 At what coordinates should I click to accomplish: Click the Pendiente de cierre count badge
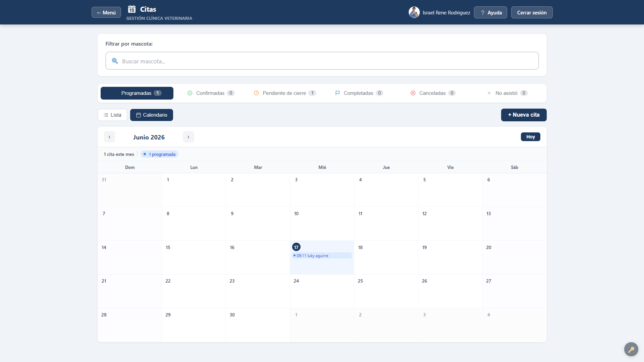[x=312, y=93]
